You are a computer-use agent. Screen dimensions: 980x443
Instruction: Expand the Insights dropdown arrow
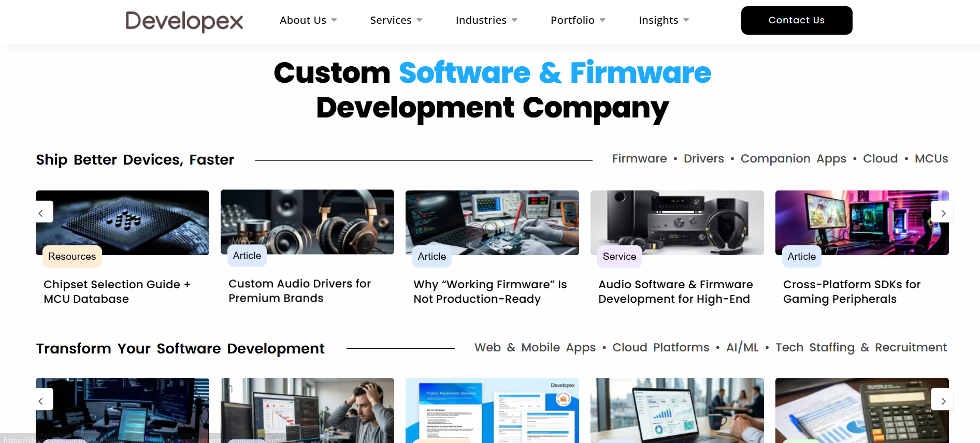point(686,20)
